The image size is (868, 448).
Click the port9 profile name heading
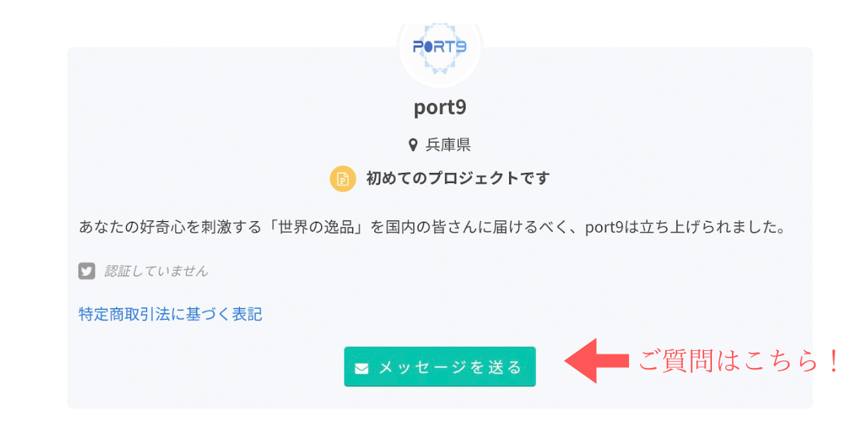pyautogui.click(x=440, y=108)
